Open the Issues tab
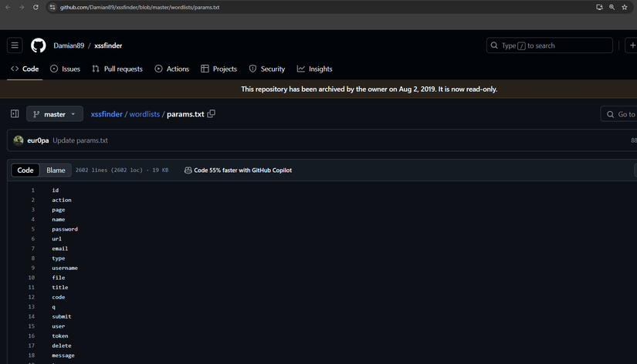Viewport: 637px width, 364px height. click(65, 69)
